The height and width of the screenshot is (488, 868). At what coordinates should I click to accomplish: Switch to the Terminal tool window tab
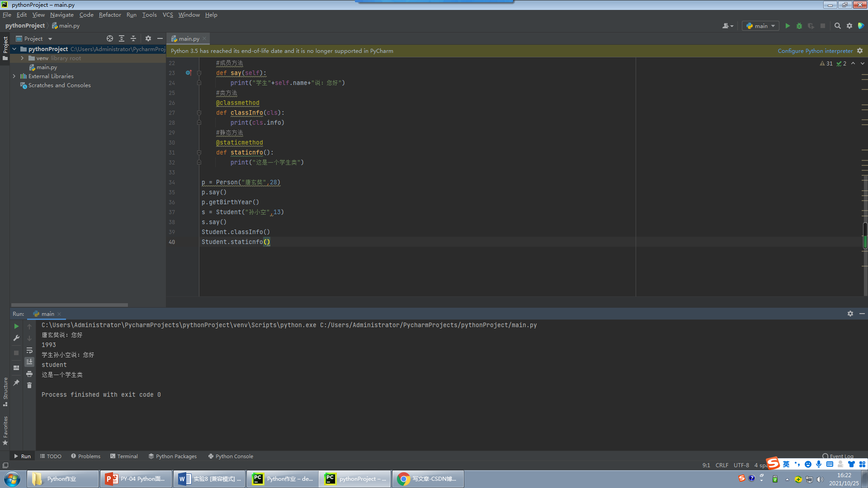[x=124, y=456]
